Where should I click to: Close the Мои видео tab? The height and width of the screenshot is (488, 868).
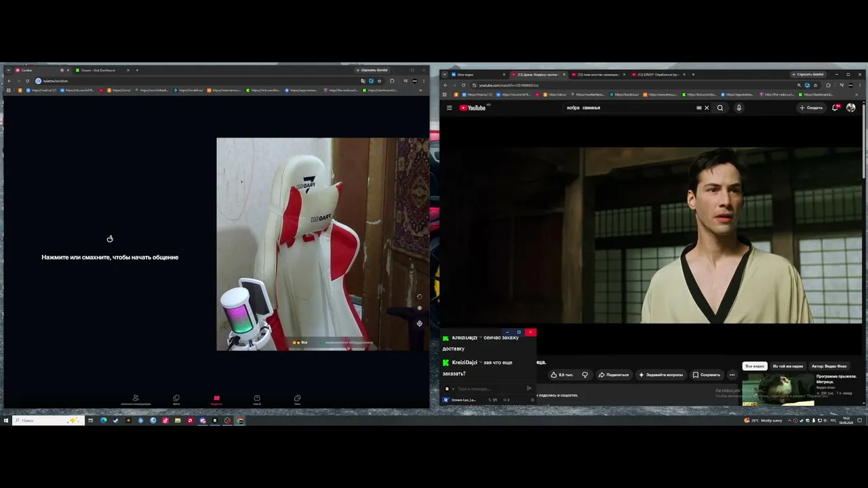click(504, 75)
